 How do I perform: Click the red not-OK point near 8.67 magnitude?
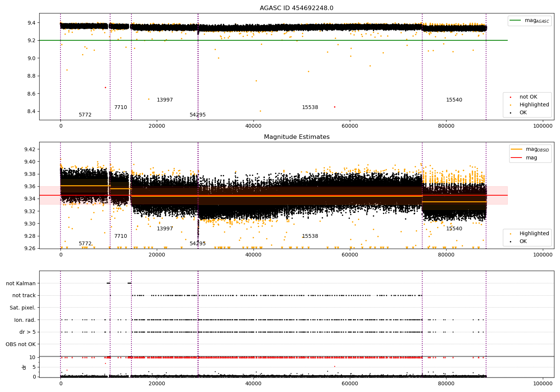pyautogui.click(x=105, y=87)
